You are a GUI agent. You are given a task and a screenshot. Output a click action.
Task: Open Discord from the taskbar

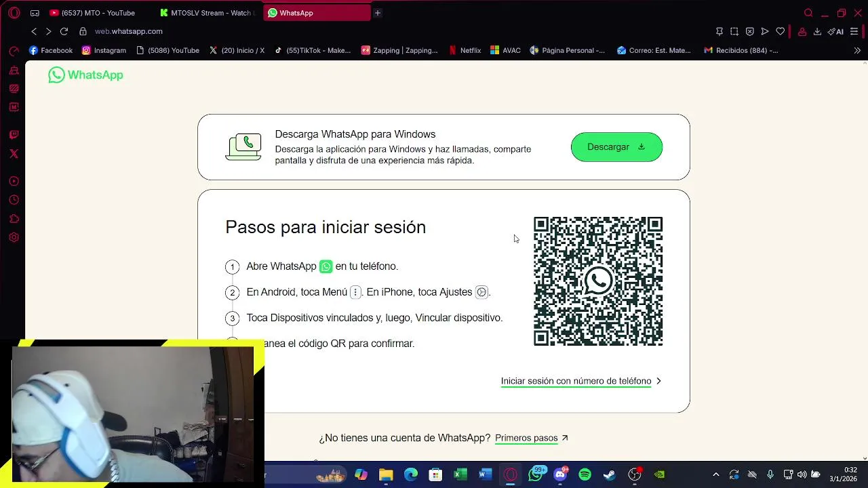(x=560, y=474)
